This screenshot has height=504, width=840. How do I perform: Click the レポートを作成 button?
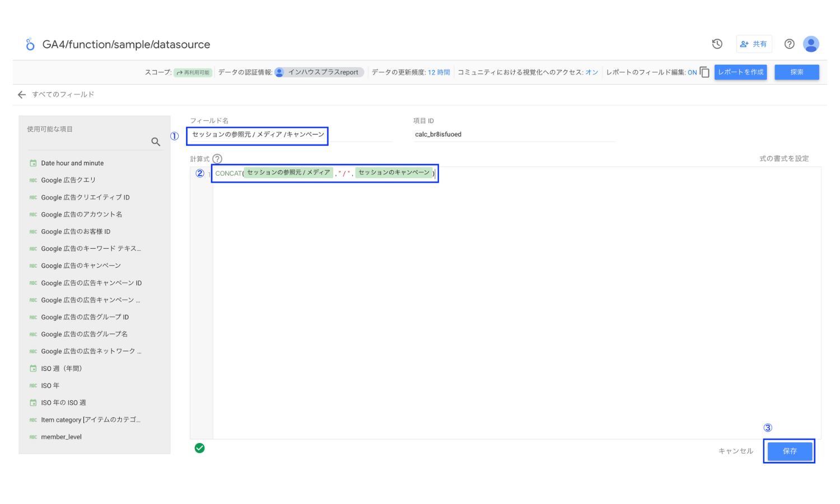point(740,72)
